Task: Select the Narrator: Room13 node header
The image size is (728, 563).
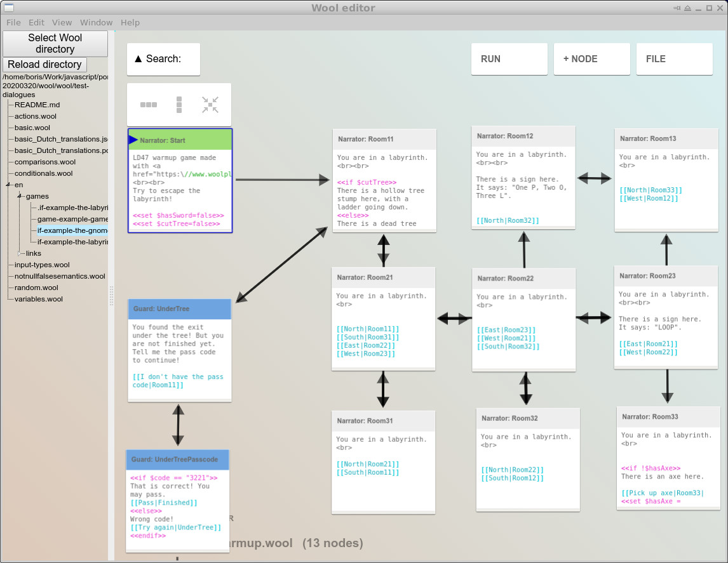Action: coord(666,138)
